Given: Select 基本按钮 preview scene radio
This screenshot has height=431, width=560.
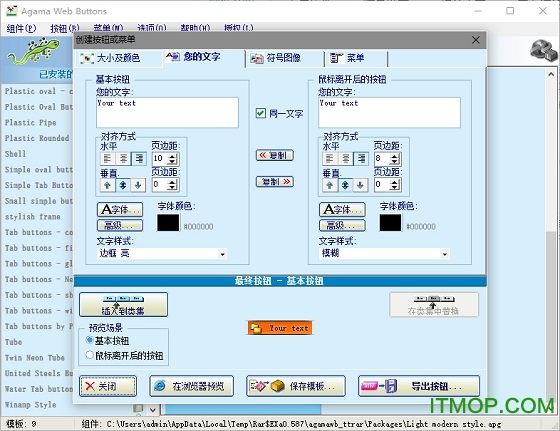Looking at the screenshot, I should click(90, 340).
